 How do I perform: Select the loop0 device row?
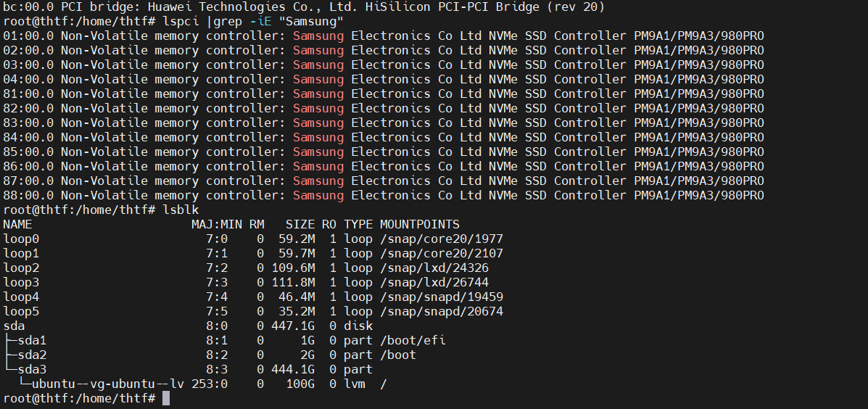pos(253,239)
